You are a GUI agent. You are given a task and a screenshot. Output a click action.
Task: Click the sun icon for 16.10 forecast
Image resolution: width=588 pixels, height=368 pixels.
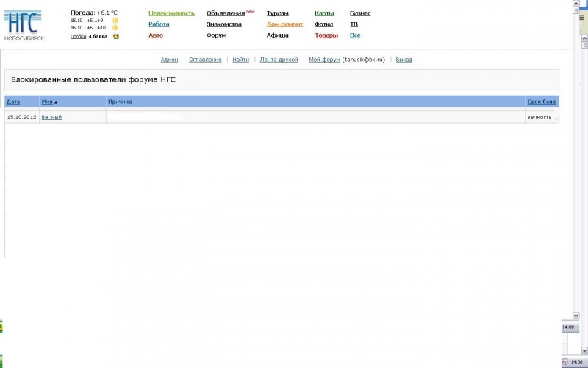[115, 28]
